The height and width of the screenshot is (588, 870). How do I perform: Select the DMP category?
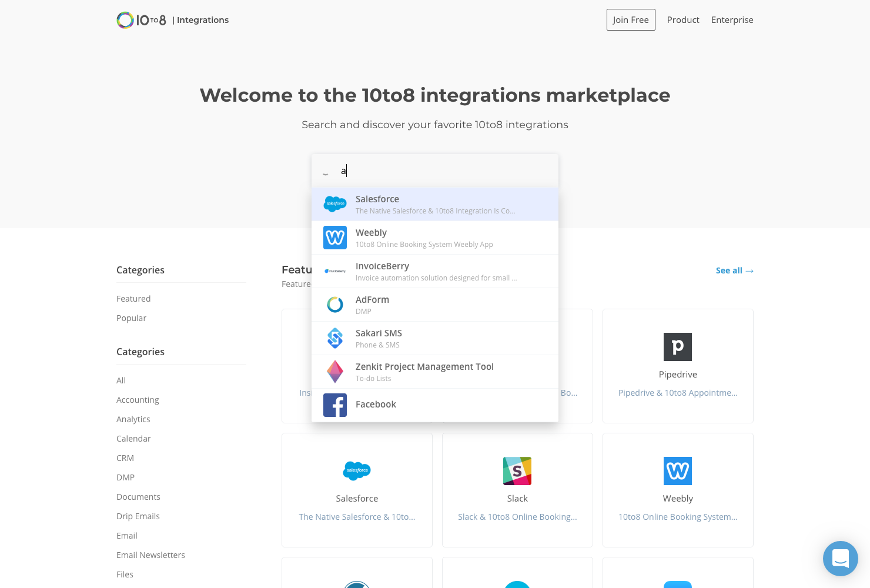tap(125, 477)
